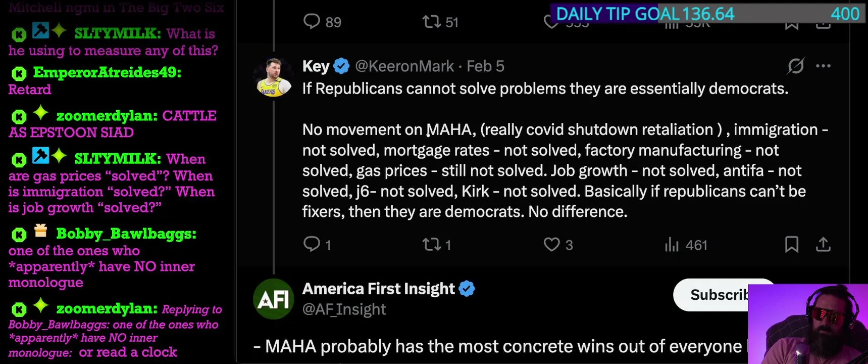Click the America First Insight AFI avatar
The height and width of the screenshot is (364, 868).
coord(273,299)
